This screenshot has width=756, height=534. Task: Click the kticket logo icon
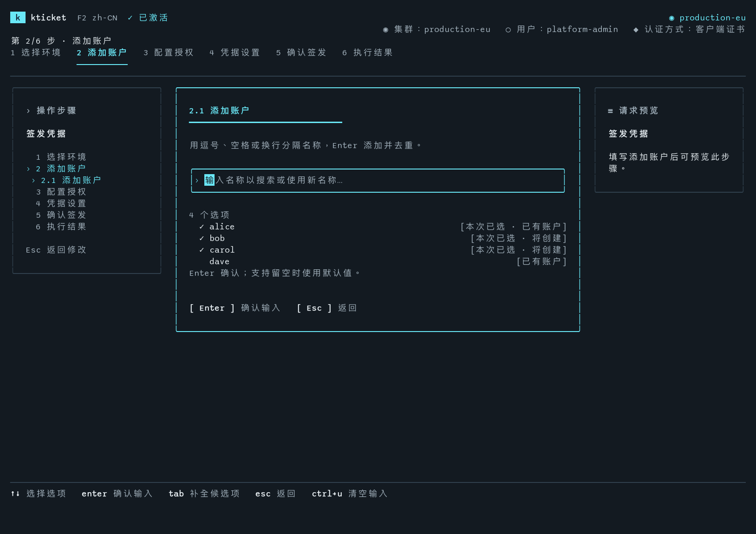[x=18, y=18]
